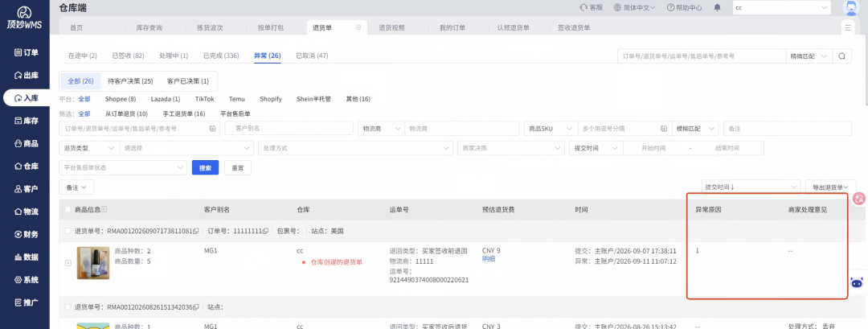
Task: Open the product thumbnail image
Action: tap(93, 263)
